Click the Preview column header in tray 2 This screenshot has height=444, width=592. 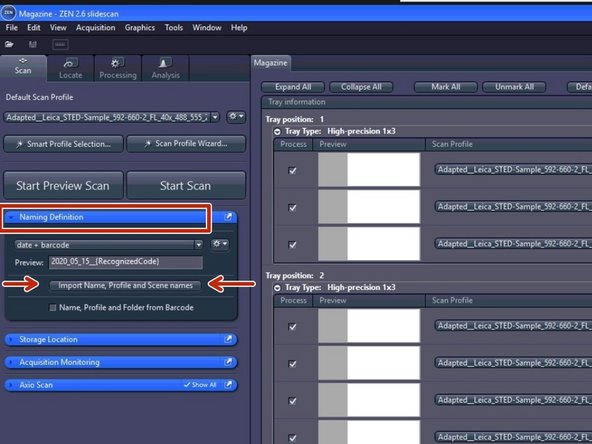pos(369,301)
